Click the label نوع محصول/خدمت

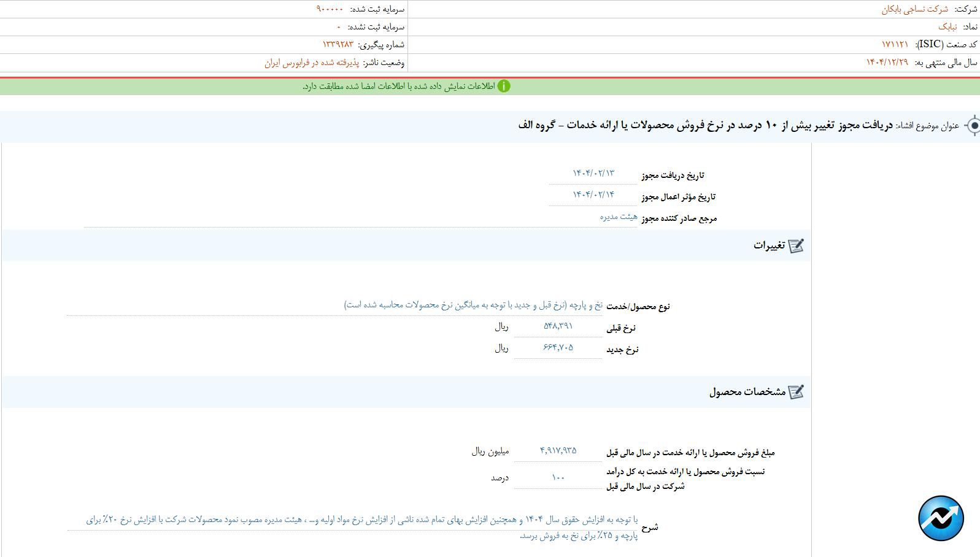coord(638,307)
